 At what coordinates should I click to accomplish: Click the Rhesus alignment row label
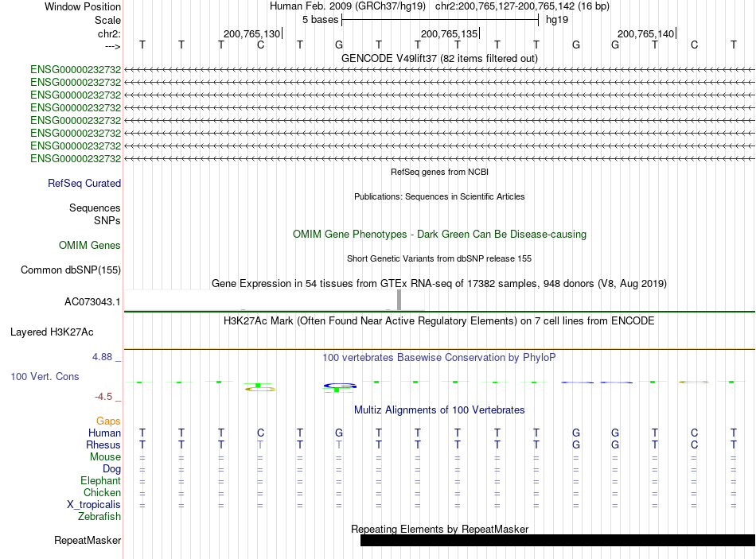click(x=103, y=444)
